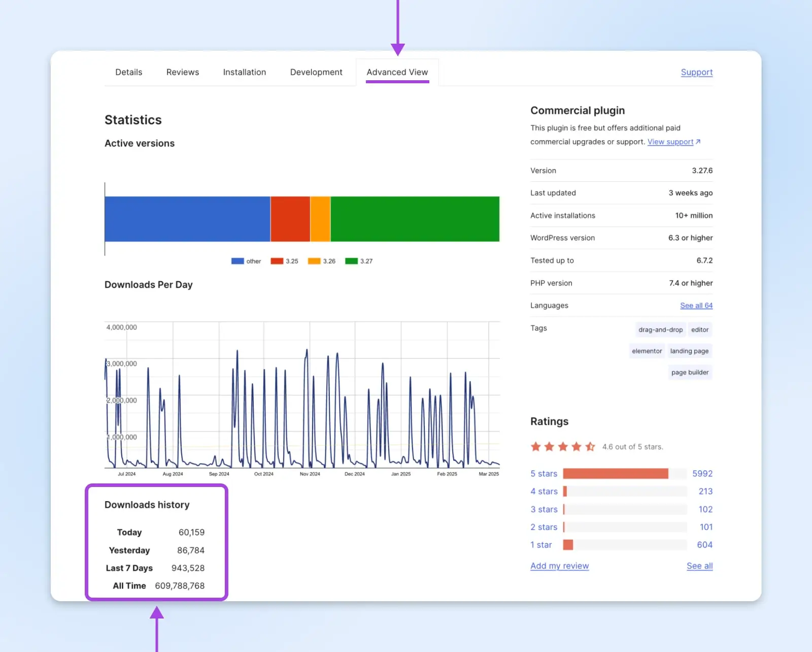812x652 pixels.
Task: Show the 4 stars reviews
Action: [x=544, y=491]
